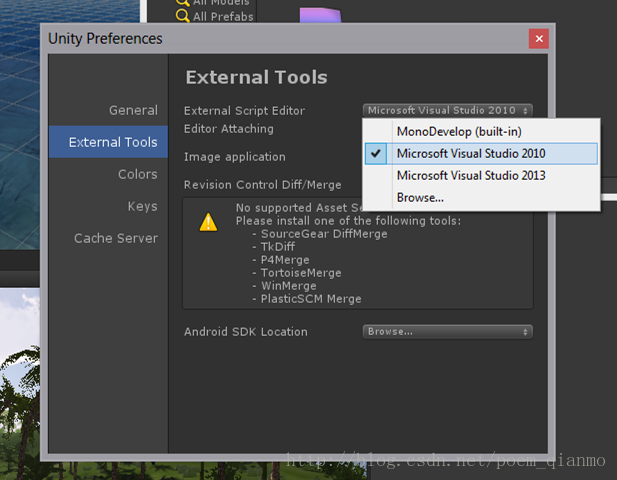Click the yellow warning icon
The height and width of the screenshot is (480, 617).
point(208,222)
